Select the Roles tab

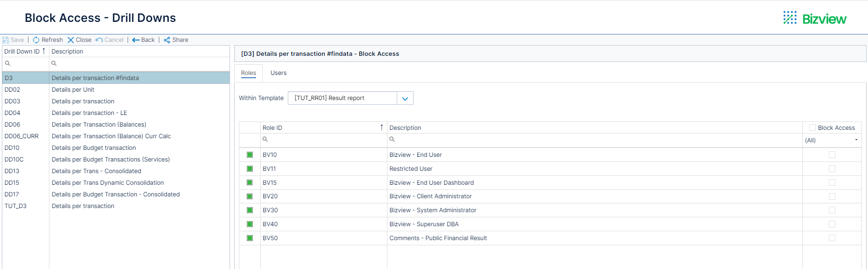pos(249,73)
